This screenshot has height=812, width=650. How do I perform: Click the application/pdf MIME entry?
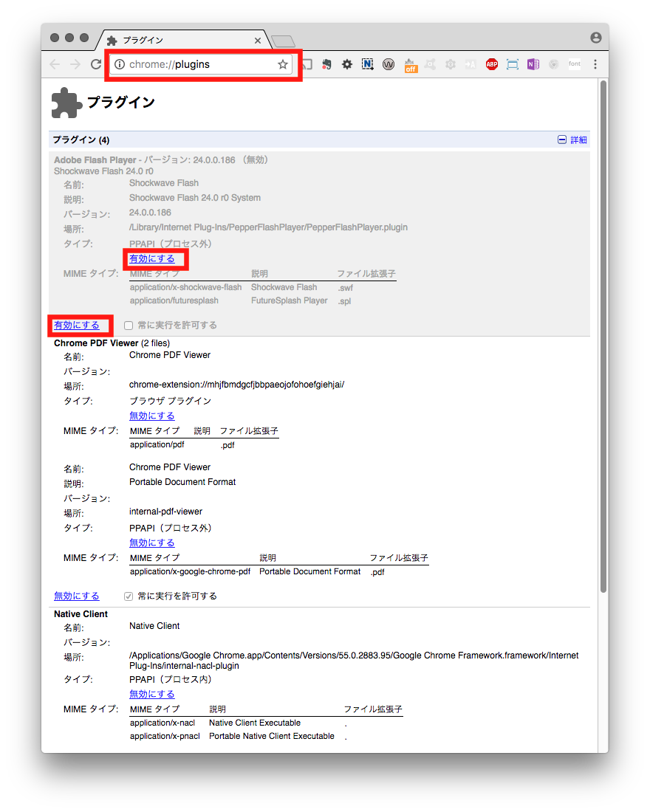(x=157, y=445)
